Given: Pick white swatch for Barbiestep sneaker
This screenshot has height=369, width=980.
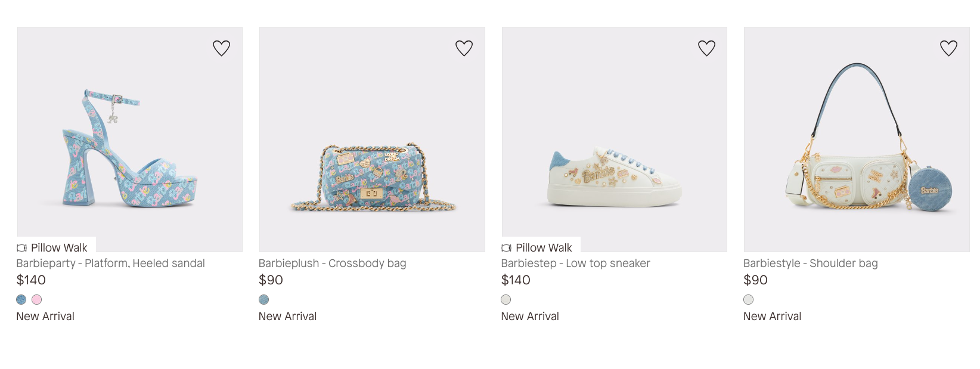Looking at the screenshot, I should pos(506,300).
